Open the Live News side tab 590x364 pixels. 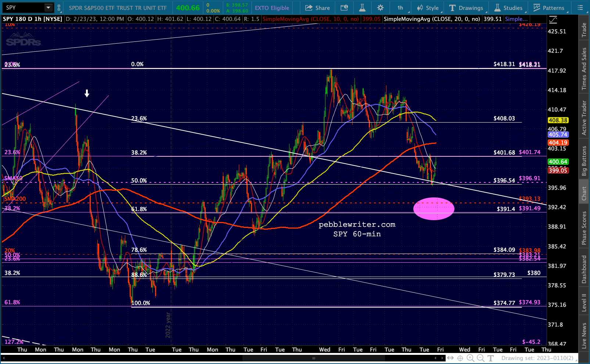pyautogui.click(x=584, y=336)
